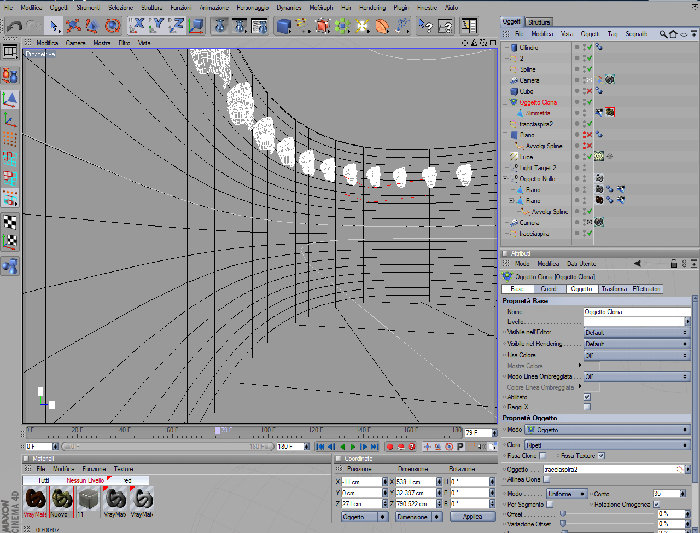
Task: Open the Rendering menu
Action: click(x=372, y=8)
